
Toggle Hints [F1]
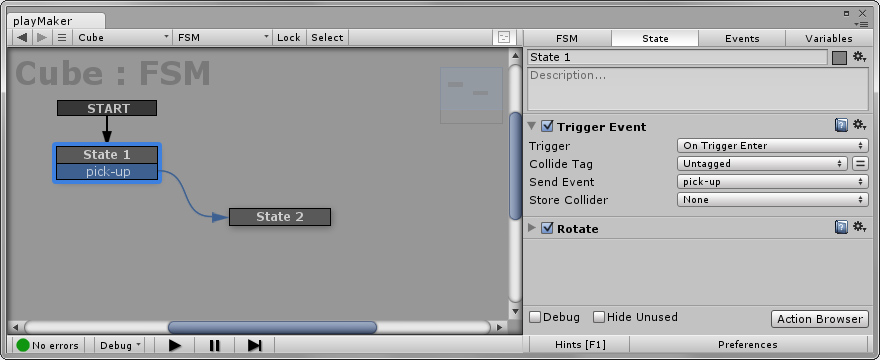(x=580, y=344)
